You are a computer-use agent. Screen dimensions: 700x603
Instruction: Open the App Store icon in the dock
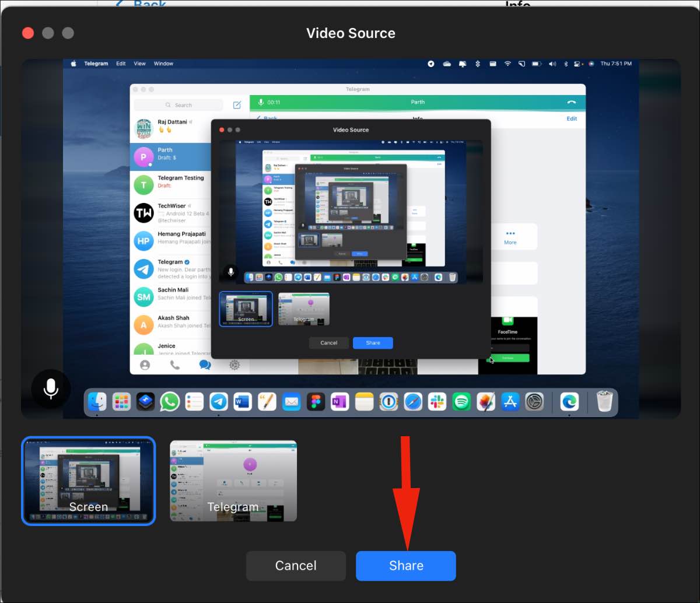(510, 401)
